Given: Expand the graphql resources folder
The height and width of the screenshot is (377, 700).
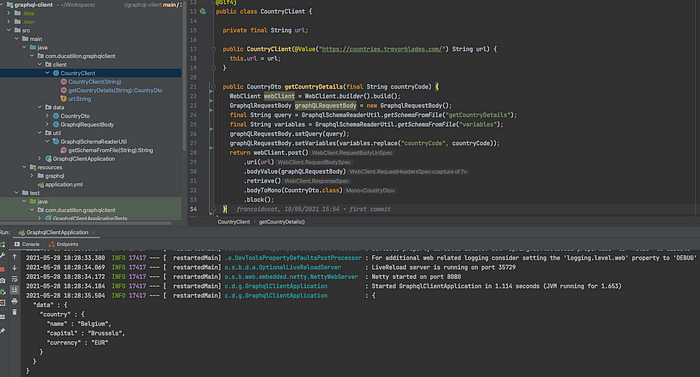Looking at the screenshot, I should pos(32,176).
